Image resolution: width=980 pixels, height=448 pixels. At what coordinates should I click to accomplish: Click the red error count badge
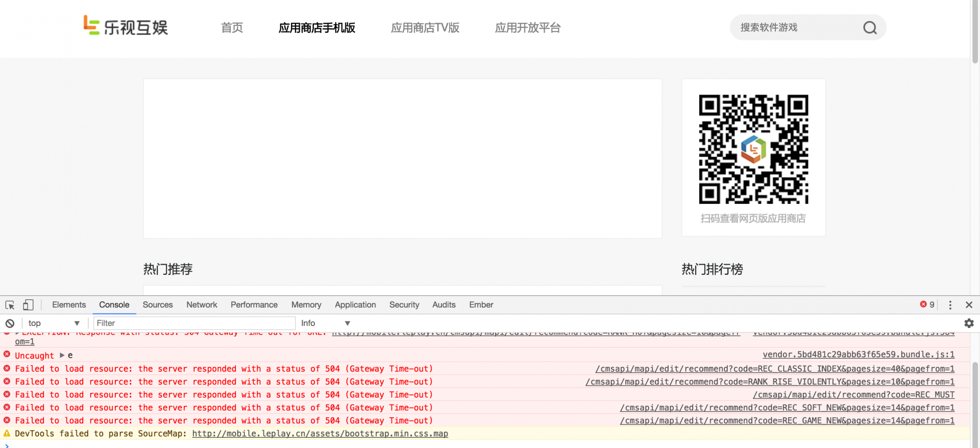pos(927,304)
